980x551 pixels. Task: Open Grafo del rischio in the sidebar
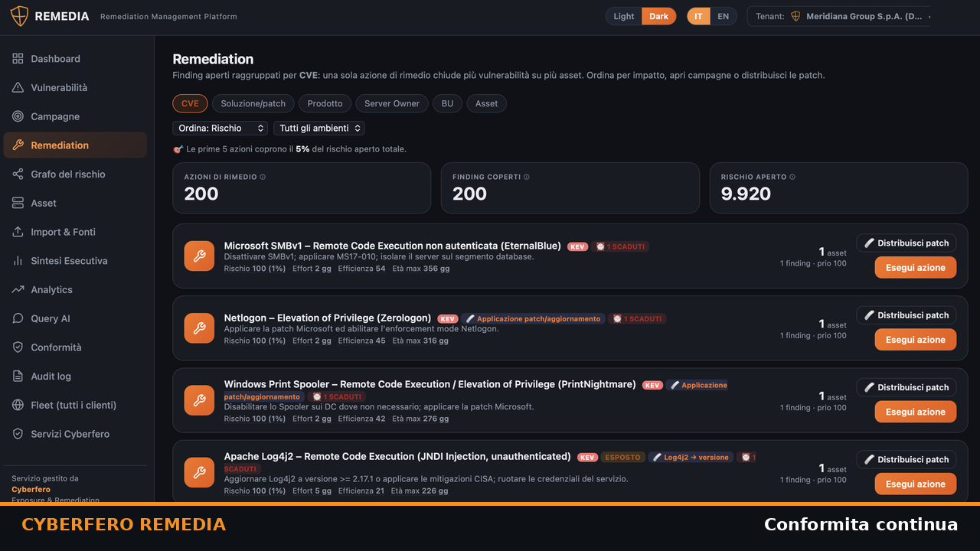75,174
